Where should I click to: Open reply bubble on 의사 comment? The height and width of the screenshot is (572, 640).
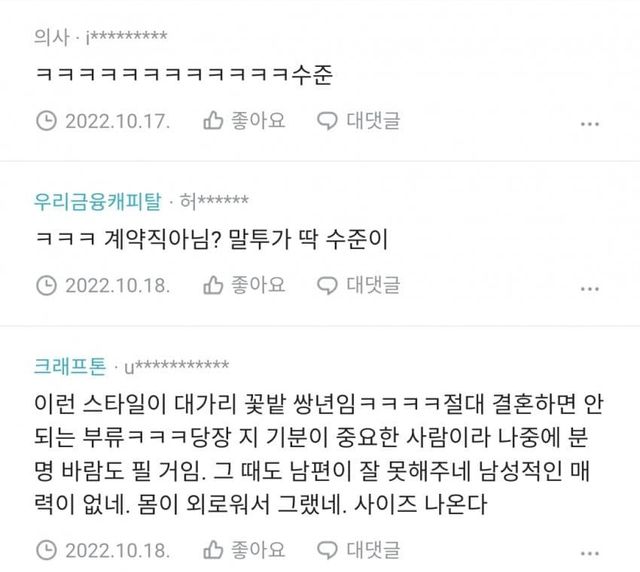pos(327,121)
